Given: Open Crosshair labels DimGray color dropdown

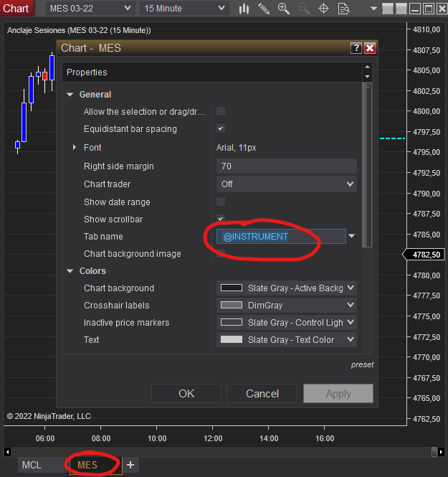Looking at the screenshot, I should [x=286, y=305].
